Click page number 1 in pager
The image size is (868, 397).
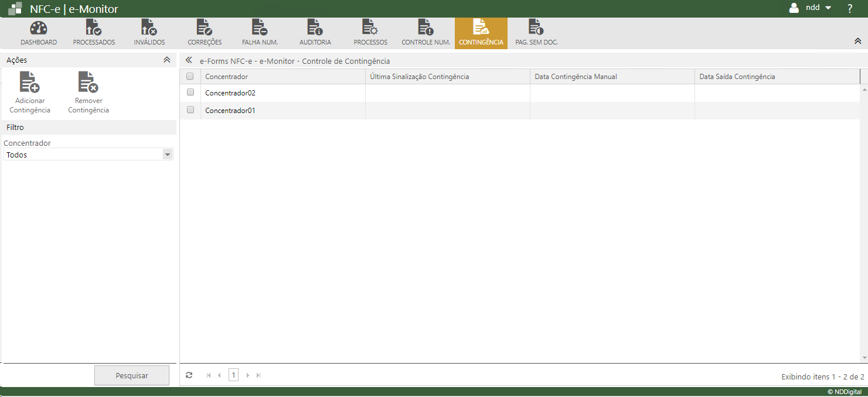click(x=233, y=375)
